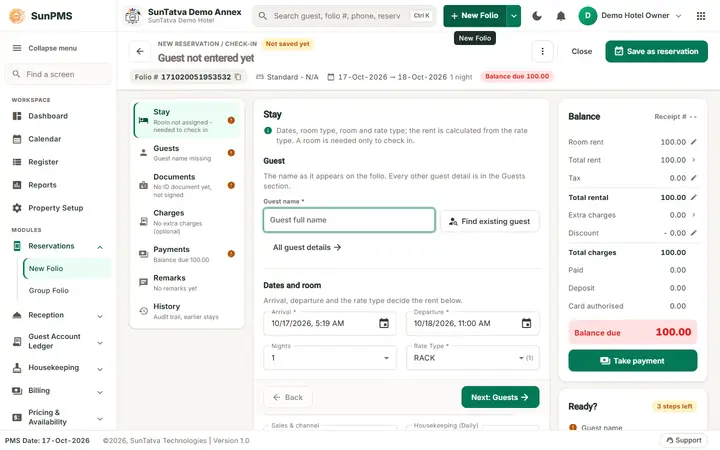This screenshot has height=450, width=720.
Task: Expand Pricing & Availability module
Action: tap(100, 418)
